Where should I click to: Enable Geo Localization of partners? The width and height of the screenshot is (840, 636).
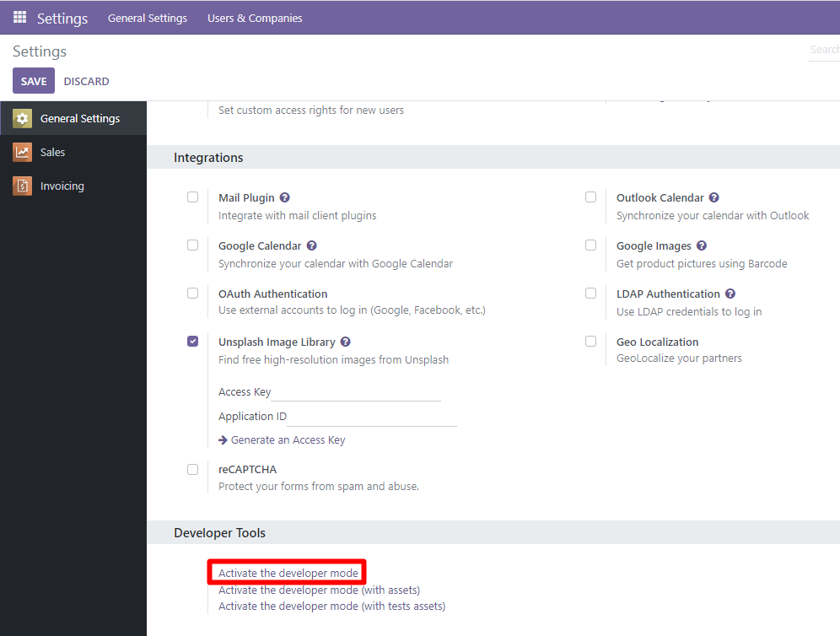[x=590, y=341]
